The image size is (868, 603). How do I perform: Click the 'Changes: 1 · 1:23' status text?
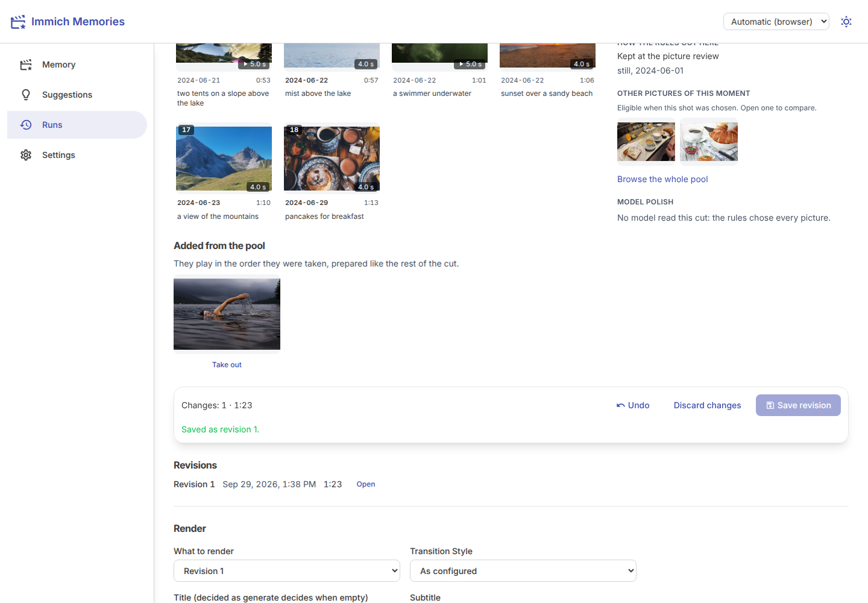tap(217, 405)
